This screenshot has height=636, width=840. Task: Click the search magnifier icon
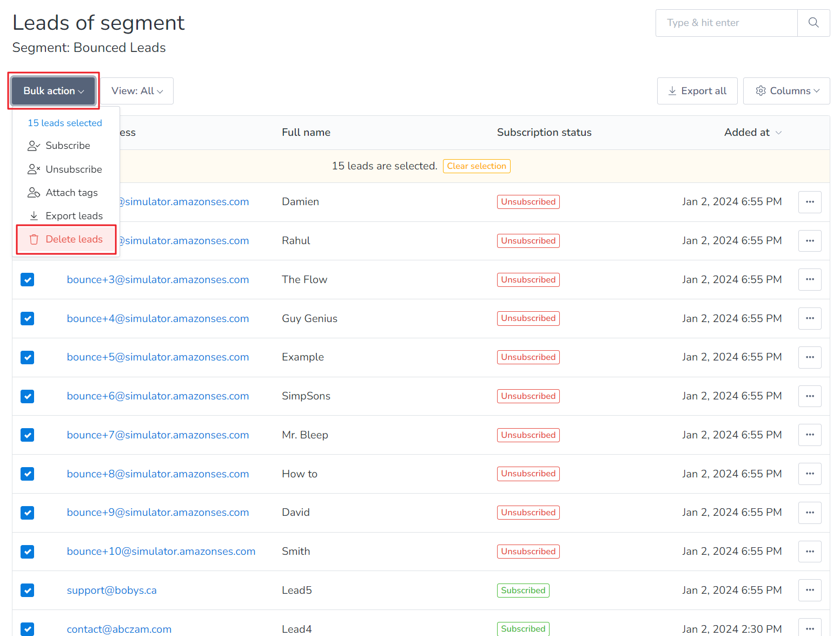pyautogui.click(x=813, y=23)
